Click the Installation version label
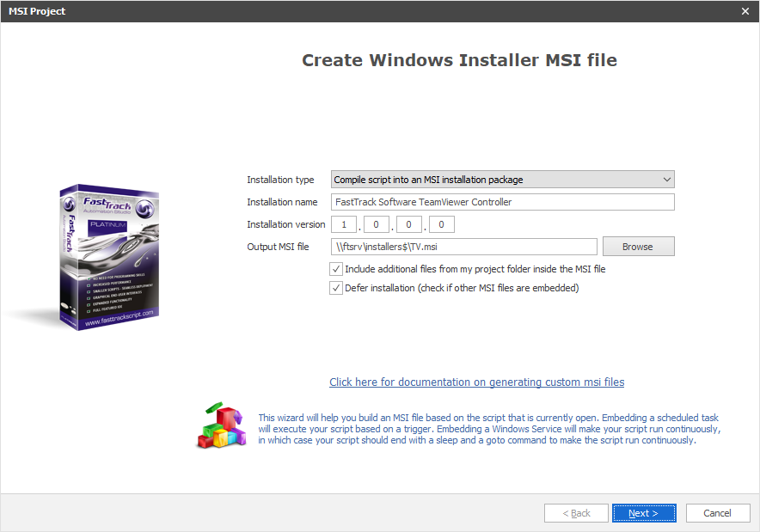This screenshot has height=532, width=760. click(x=286, y=224)
